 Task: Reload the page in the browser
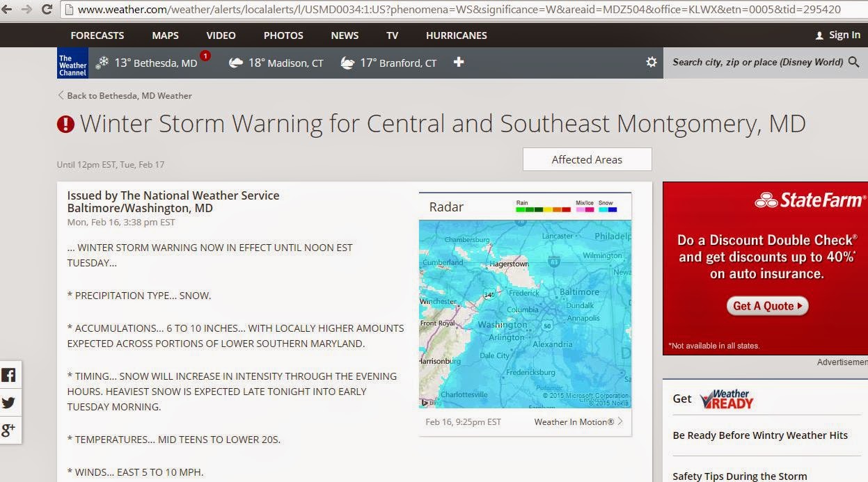(47, 9)
